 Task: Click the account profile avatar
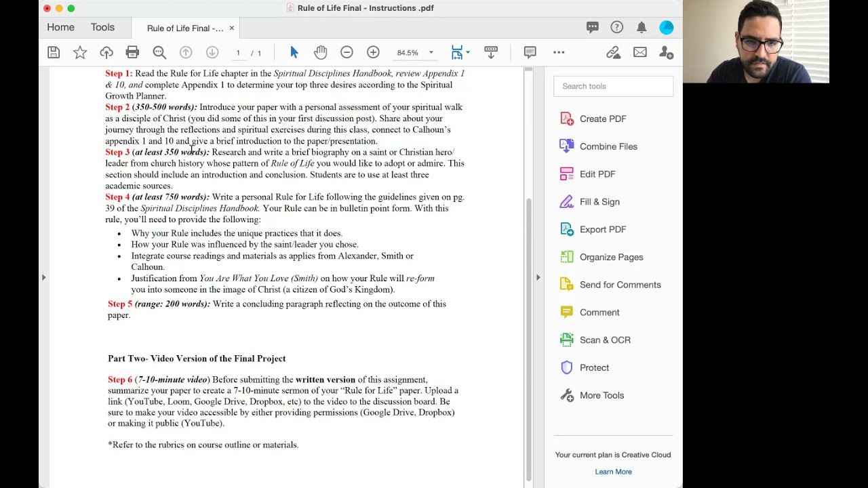click(x=667, y=27)
